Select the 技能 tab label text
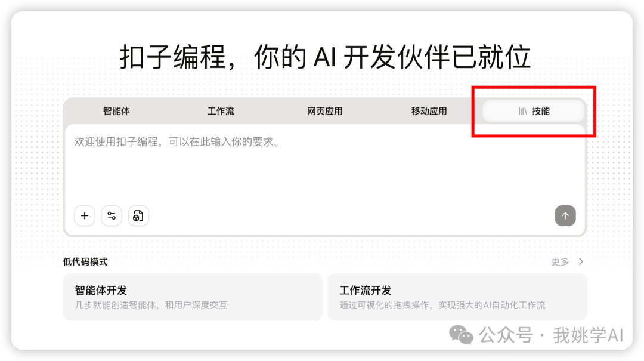This screenshot has width=644, height=361. pyautogui.click(x=540, y=111)
